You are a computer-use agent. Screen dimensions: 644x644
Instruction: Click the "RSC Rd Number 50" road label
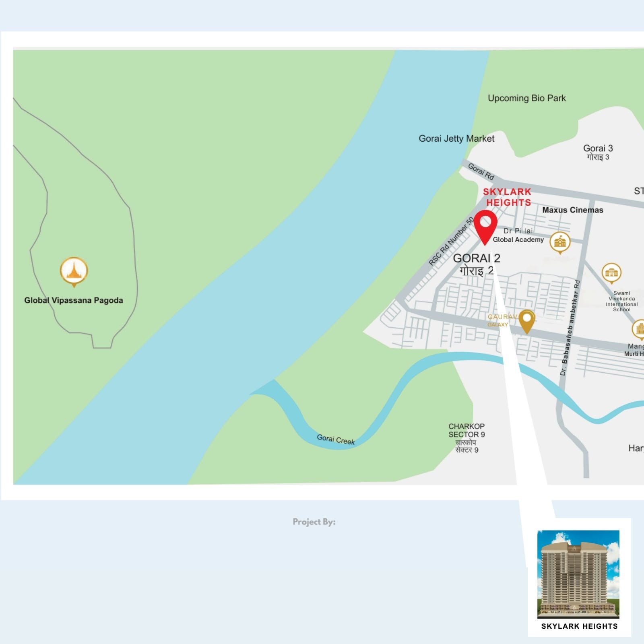click(451, 241)
